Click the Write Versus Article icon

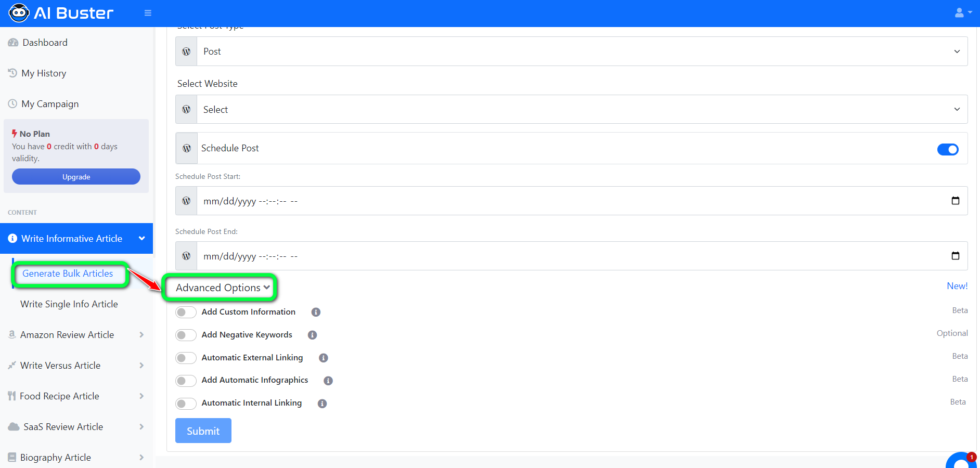[12, 365]
